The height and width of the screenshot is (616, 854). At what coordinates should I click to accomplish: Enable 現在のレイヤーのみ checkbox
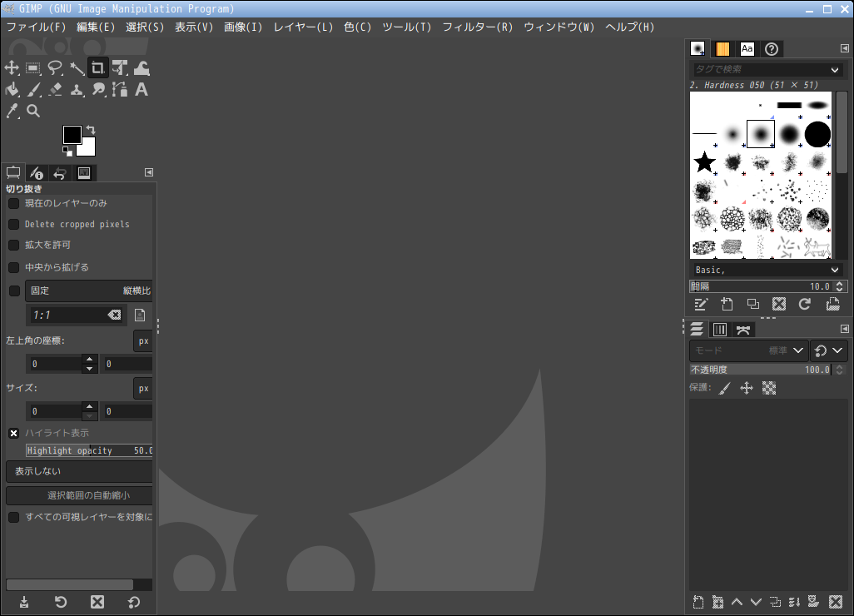13,203
